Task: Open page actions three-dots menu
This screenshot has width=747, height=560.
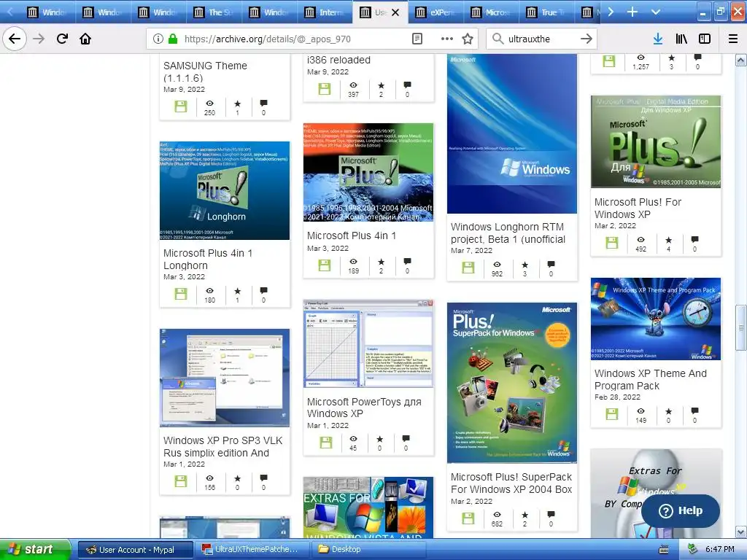Action: (x=447, y=39)
